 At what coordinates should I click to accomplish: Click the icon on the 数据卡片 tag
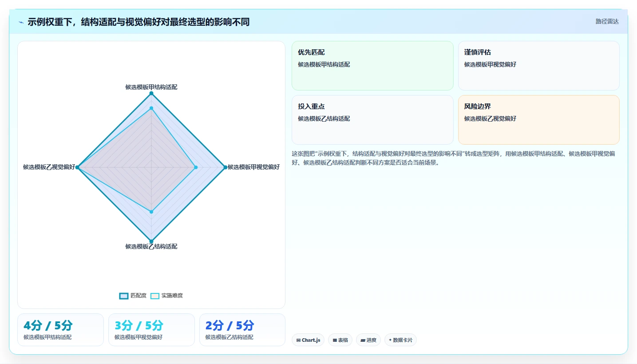coord(390,340)
